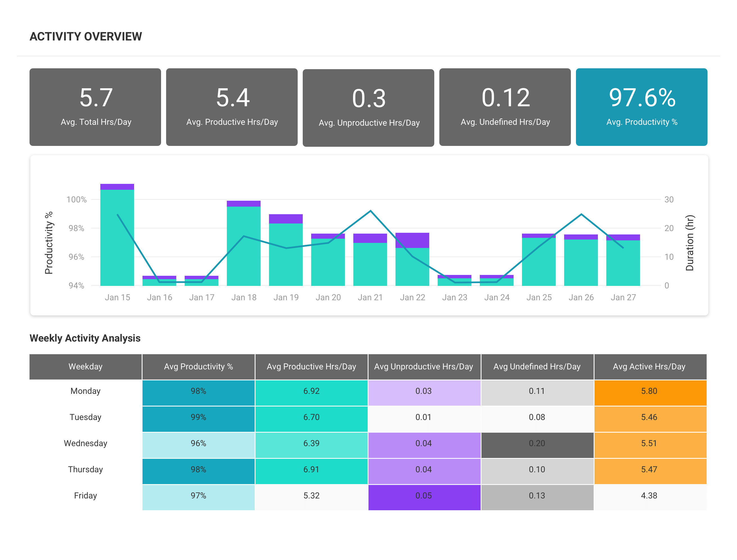Click Tuesday's 6.70 productive hours cell

pyautogui.click(x=311, y=417)
